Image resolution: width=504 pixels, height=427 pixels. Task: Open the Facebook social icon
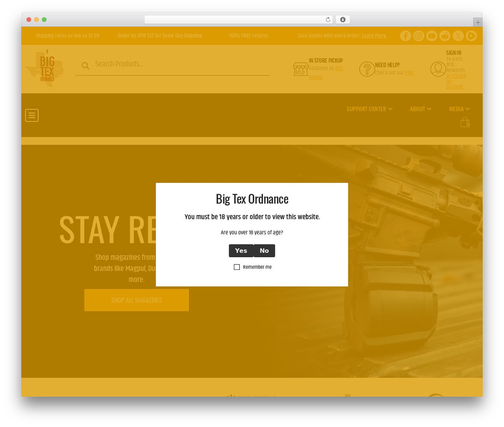tap(406, 36)
